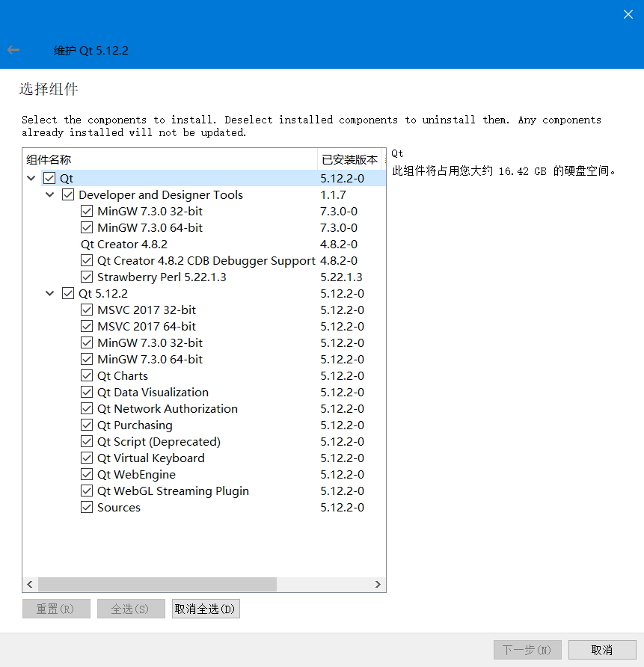Click the 下一步(N) next button
644x667 pixels.
click(527, 650)
